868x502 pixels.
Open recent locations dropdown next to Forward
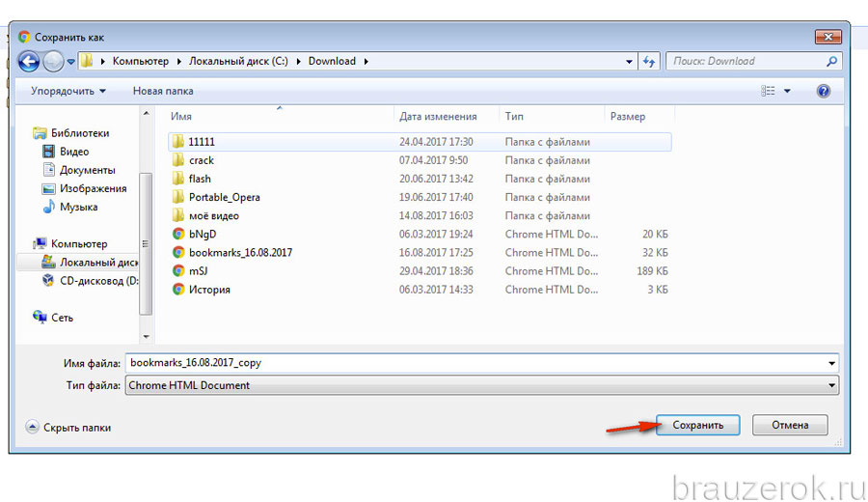point(70,62)
